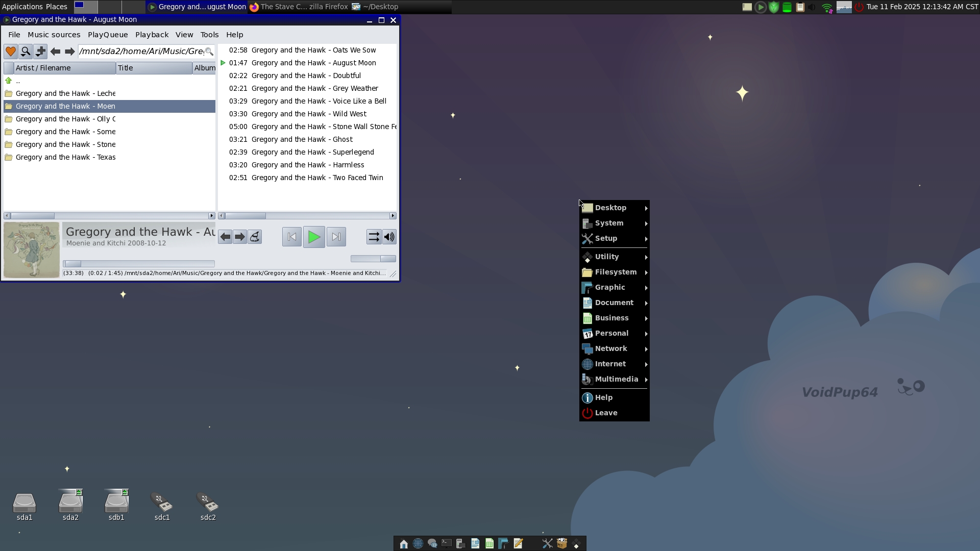Click the green parent folder arrow
The width and height of the screenshot is (980, 551).
tap(9, 81)
